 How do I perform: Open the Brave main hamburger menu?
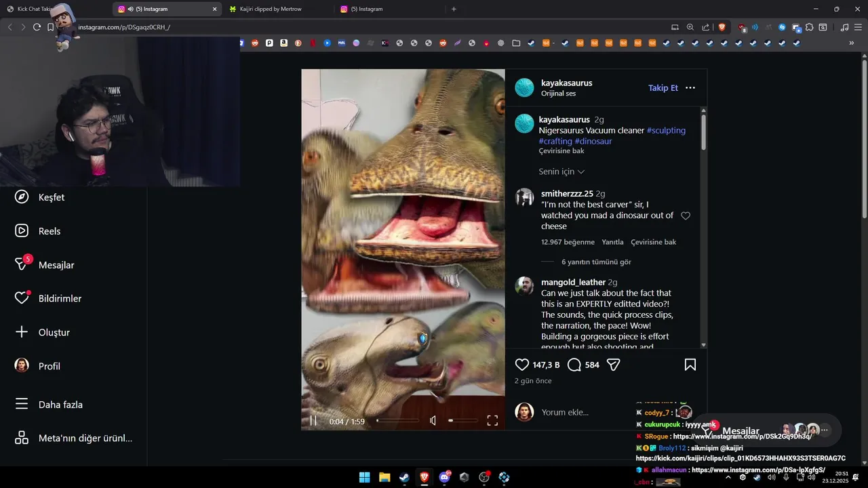click(858, 27)
